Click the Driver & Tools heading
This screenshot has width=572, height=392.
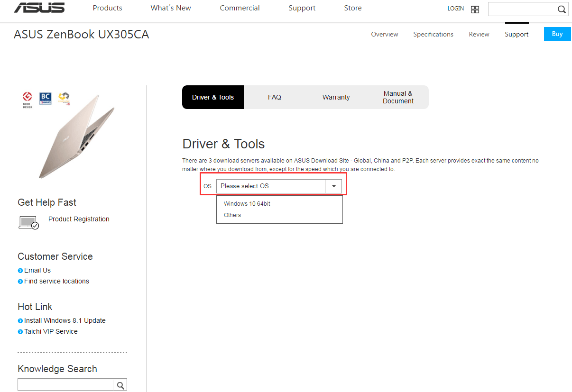223,144
